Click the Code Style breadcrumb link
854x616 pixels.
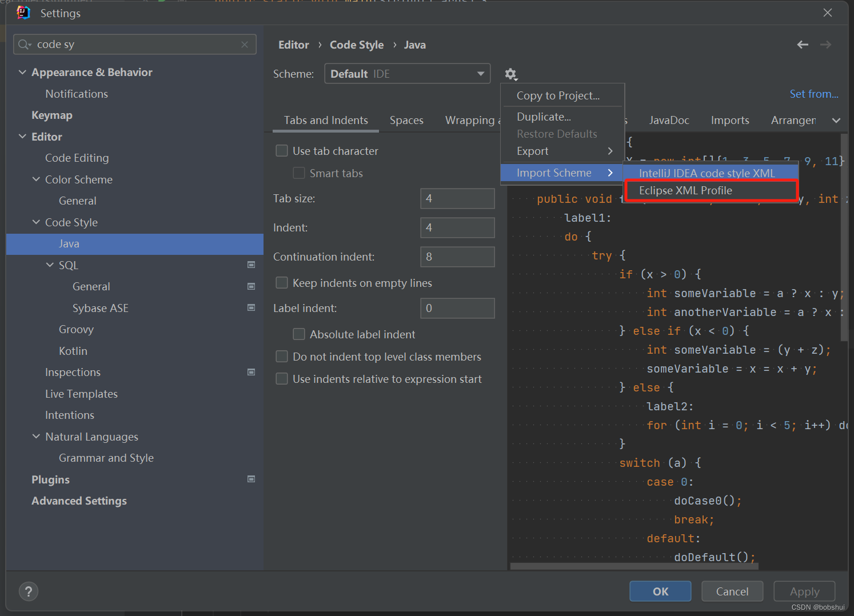click(357, 45)
